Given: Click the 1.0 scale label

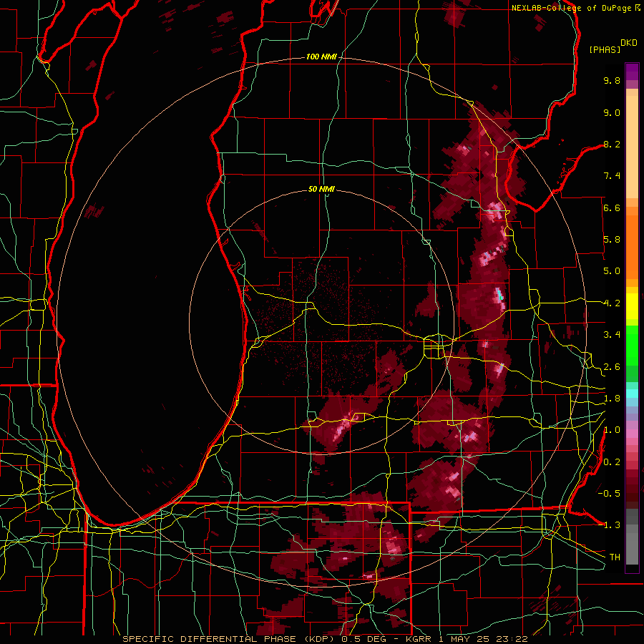Looking at the screenshot, I should 612,430.
